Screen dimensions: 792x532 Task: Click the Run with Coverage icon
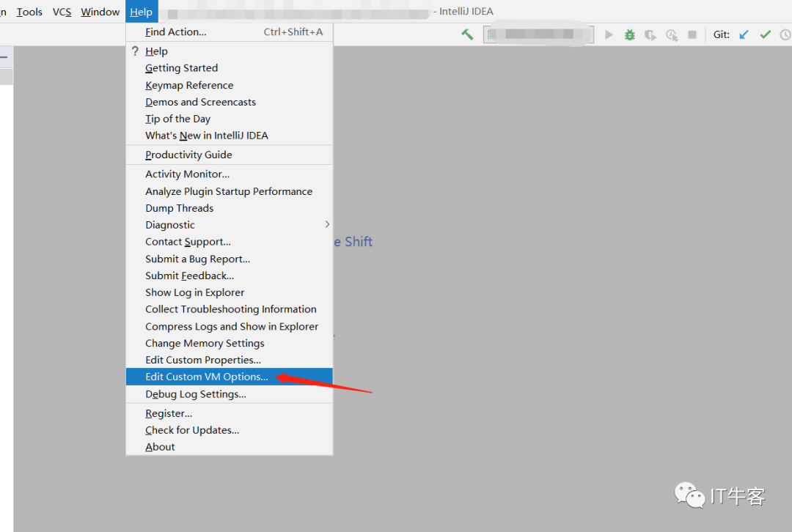(x=650, y=34)
